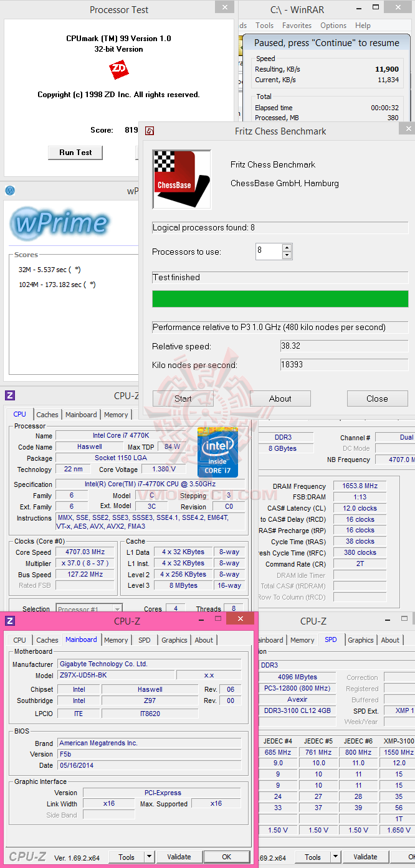Click the Command Rate value 2T

(360, 564)
